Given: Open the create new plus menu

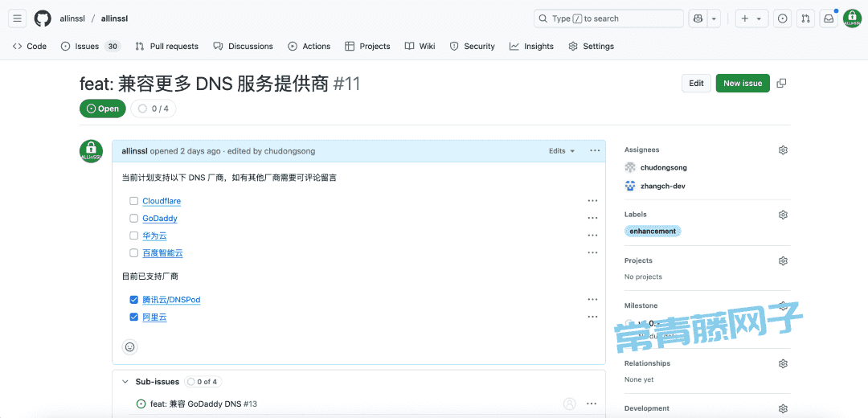Looking at the screenshot, I should click(751, 18).
